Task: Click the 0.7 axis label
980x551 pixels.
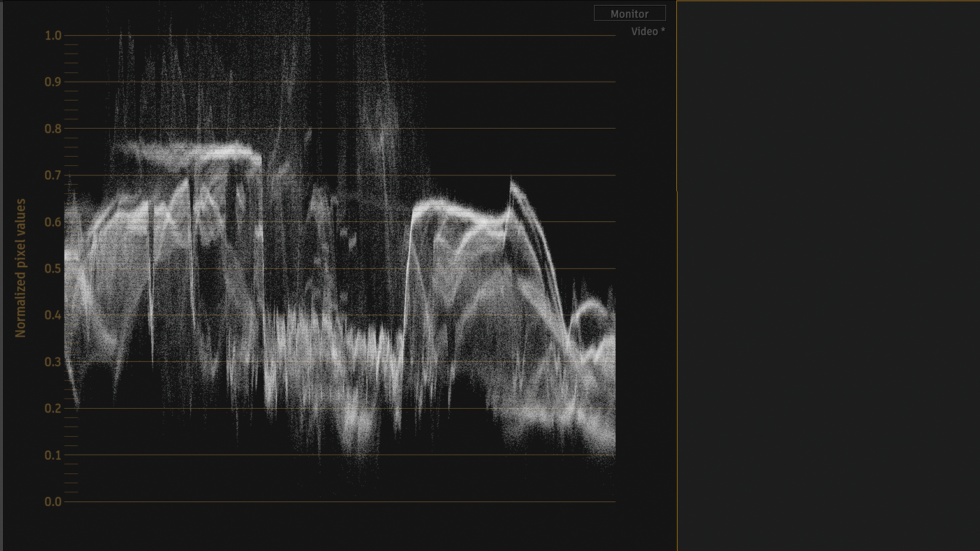Action: (53, 175)
